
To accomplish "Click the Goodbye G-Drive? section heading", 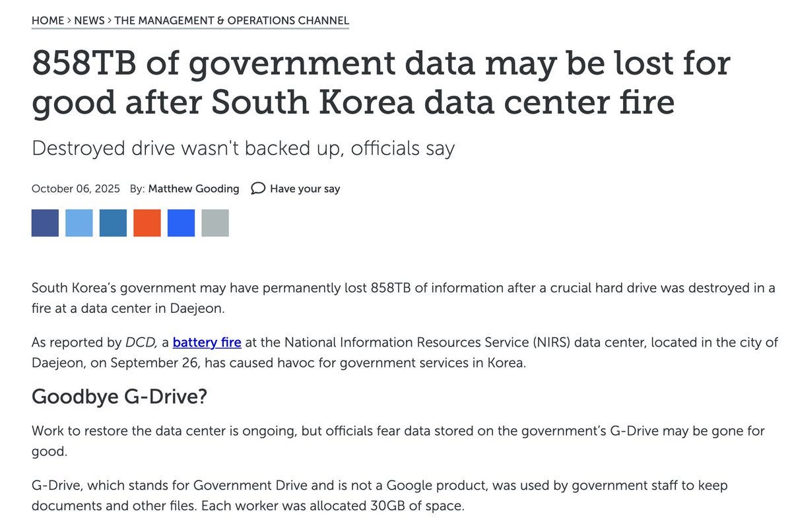I will [119, 396].
